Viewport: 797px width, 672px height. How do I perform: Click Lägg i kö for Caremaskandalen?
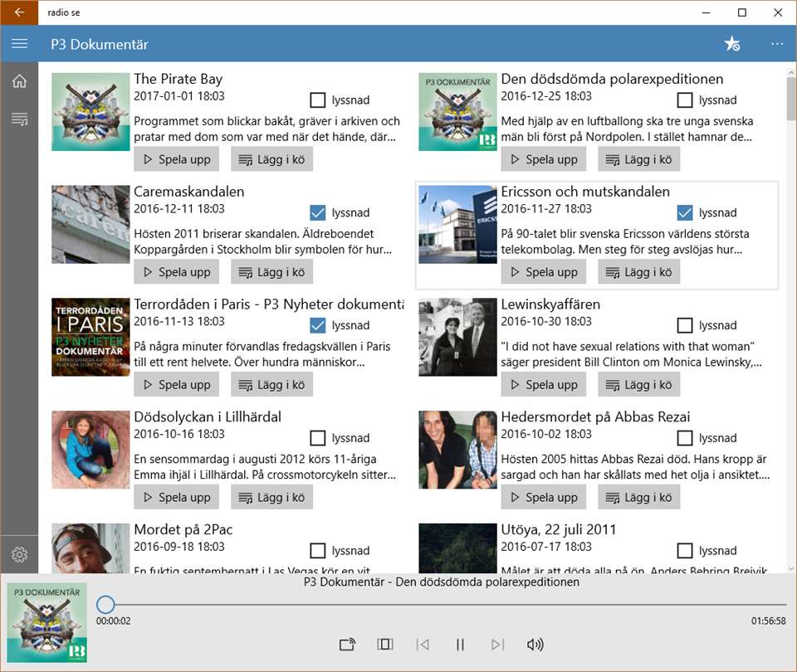(272, 272)
